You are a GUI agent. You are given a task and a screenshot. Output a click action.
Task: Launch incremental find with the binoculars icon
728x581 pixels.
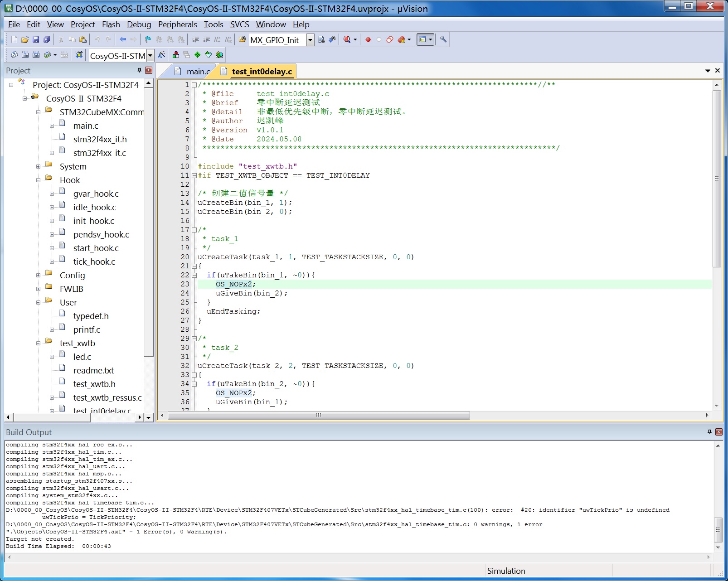tap(332, 40)
